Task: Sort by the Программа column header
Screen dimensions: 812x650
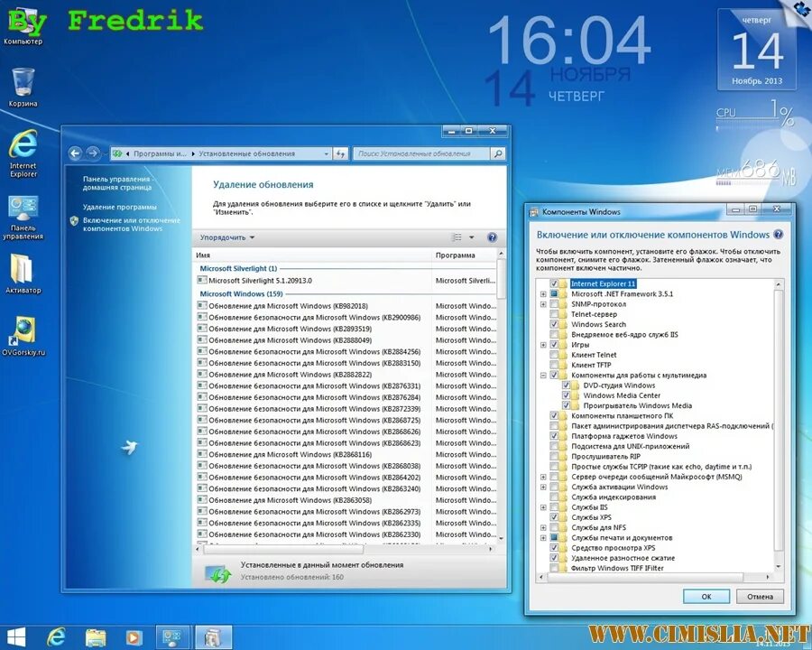Action: tap(464, 255)
